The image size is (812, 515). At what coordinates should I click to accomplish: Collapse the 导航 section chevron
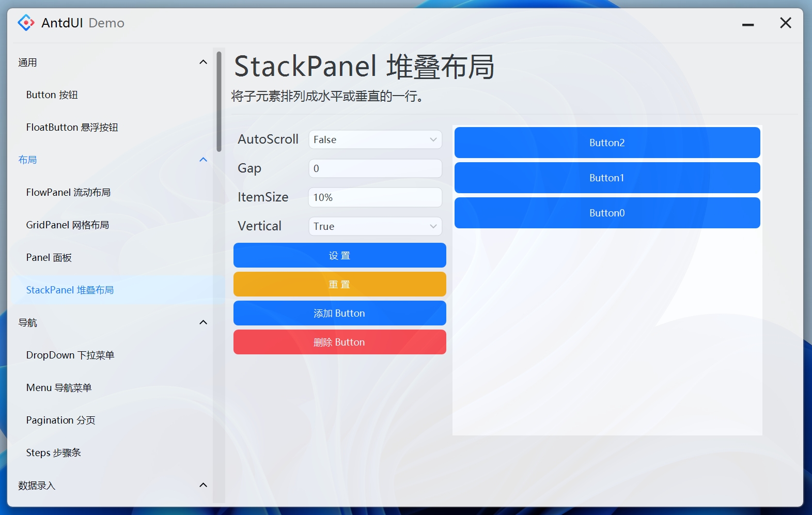click(x=203, y=322)
